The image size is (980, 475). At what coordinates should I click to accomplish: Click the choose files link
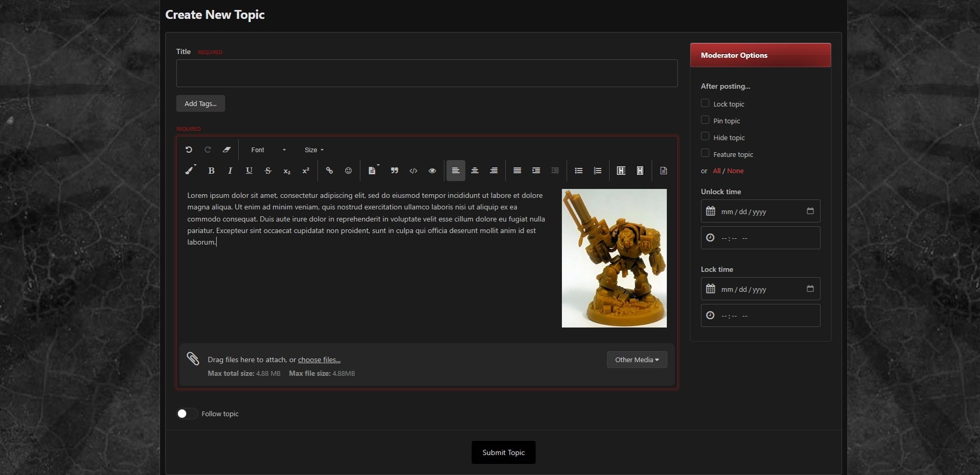click(319, 360)
